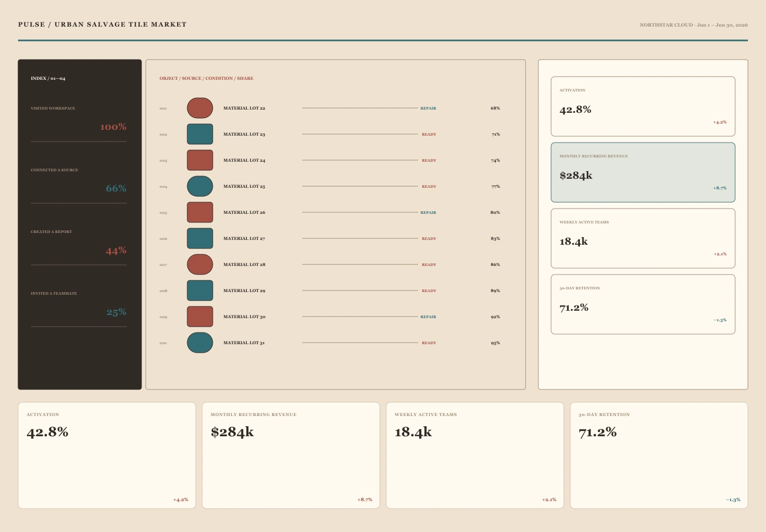Click the Material Lot 23 teal swatch

click(200, 134)
